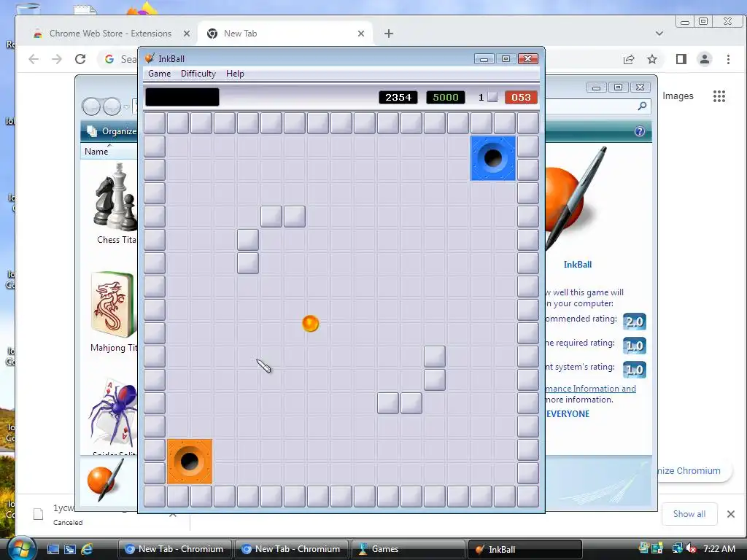The height and width of the screenshot is (560, 747).
Task: Switch to the InkBall taskbar button
Action: click(525, 549)
